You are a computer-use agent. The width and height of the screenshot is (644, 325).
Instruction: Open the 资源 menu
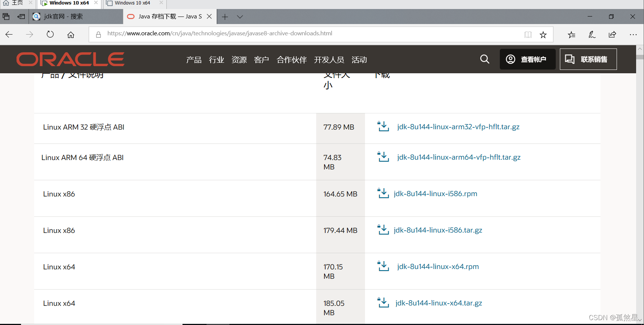(x=239, y=60)
